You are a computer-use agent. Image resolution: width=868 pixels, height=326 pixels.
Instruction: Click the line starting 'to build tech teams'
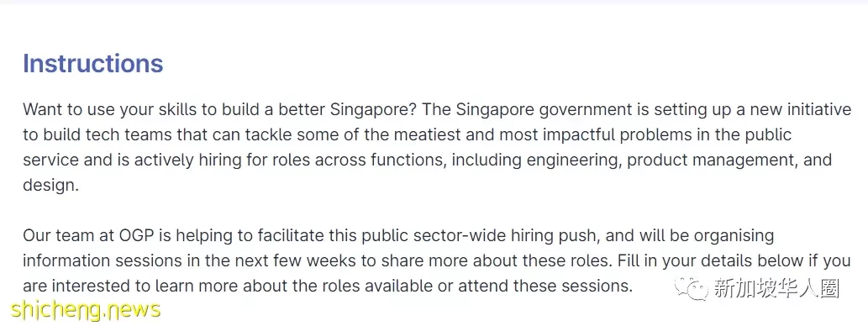pos(408,135)
